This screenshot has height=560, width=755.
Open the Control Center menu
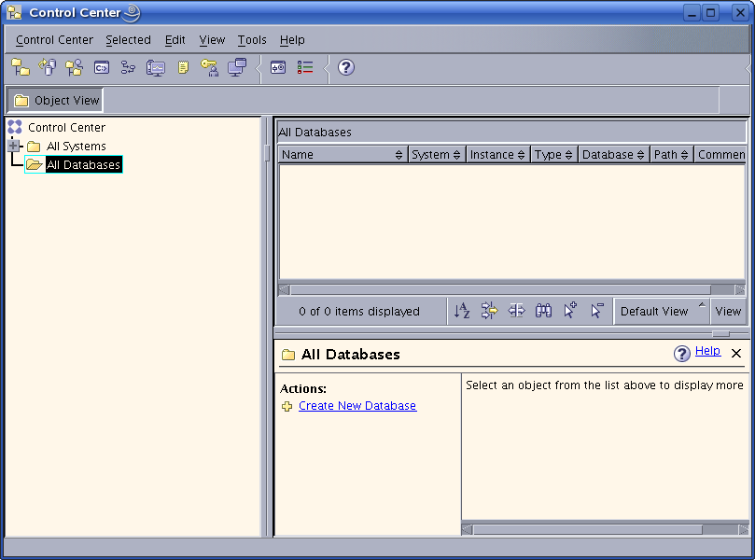coord(54,40)
